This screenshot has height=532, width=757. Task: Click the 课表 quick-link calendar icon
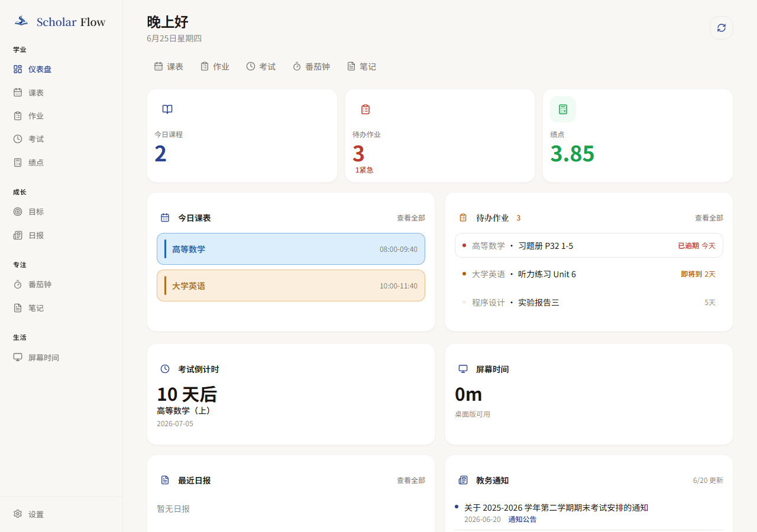click(x=158, y=66)
